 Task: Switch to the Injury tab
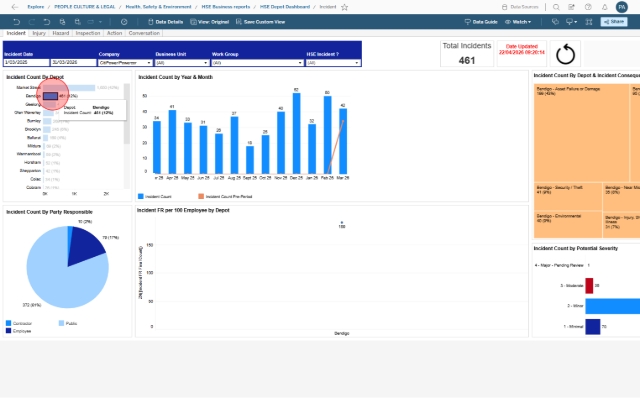(39, 33)
